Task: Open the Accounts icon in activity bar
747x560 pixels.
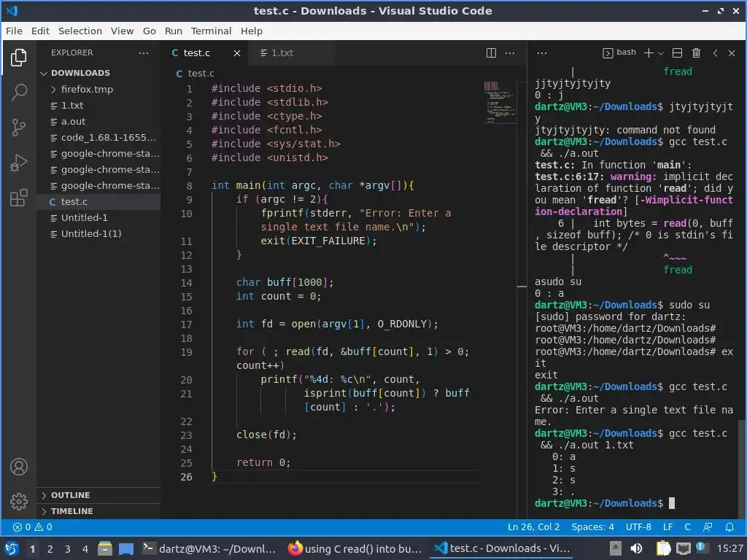Action: [18, 467]
